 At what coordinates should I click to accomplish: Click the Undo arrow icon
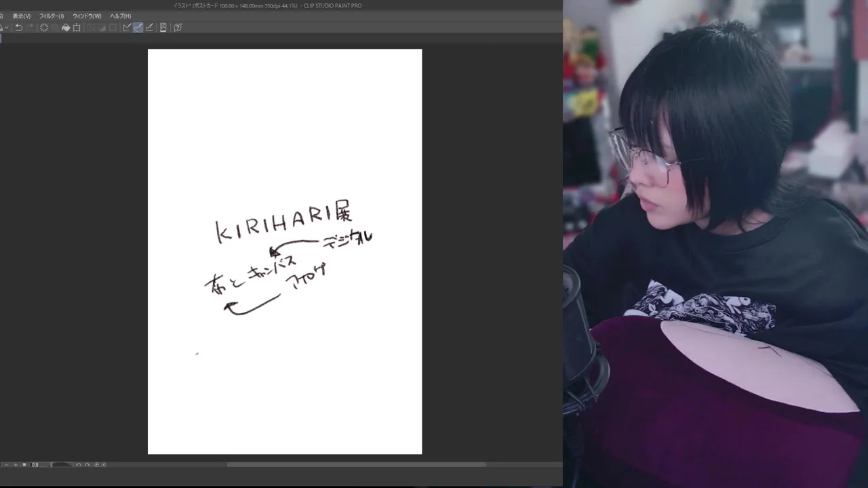(x=19, y=28)
